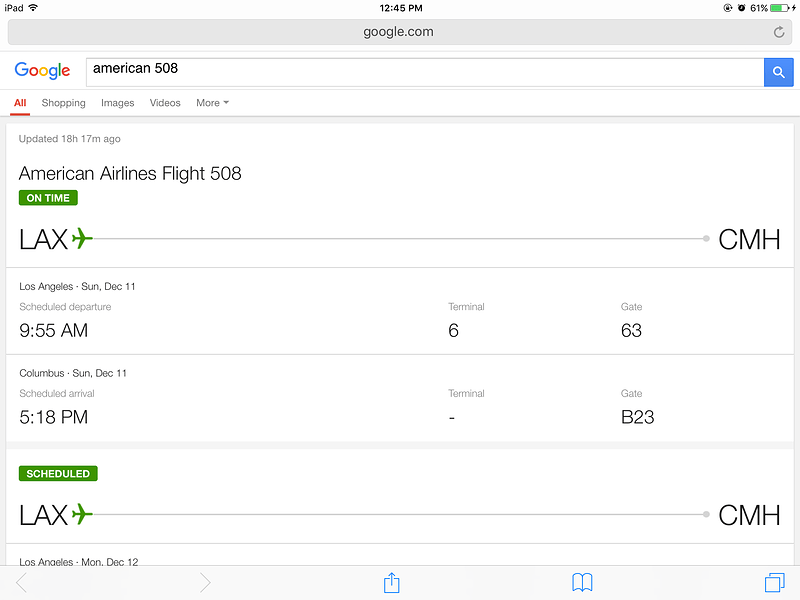Image resolution: width=800 pixels, height=600 pixels.
Task: Go back with the left arrow
Action: click(x=21, y=582)
